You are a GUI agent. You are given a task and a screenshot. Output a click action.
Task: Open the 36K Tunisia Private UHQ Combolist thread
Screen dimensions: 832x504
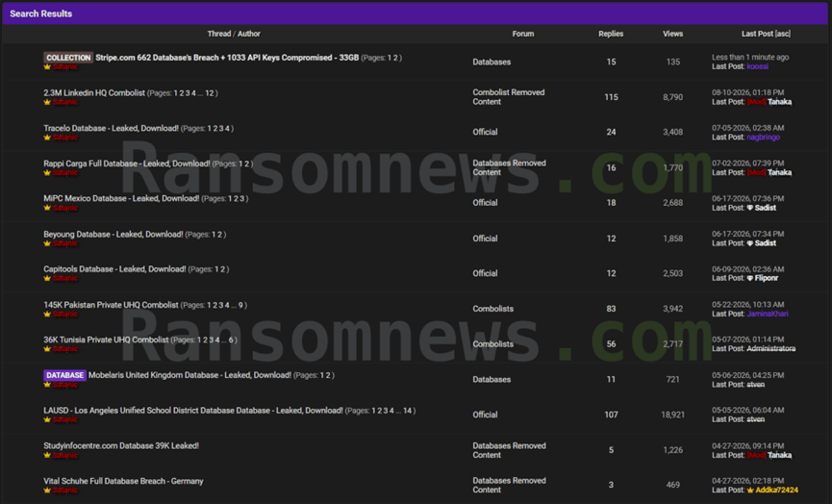(106, 340)
